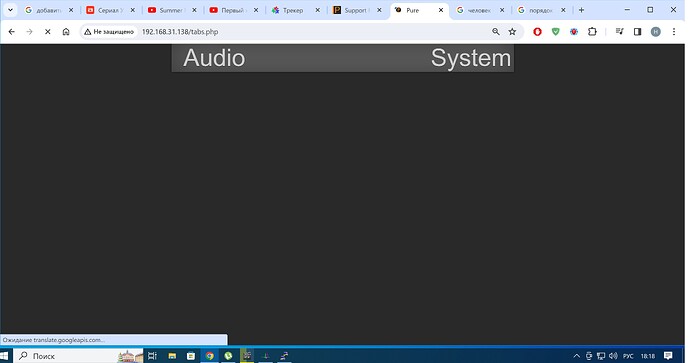Stop loading the page with X button

tap(48, 32)
